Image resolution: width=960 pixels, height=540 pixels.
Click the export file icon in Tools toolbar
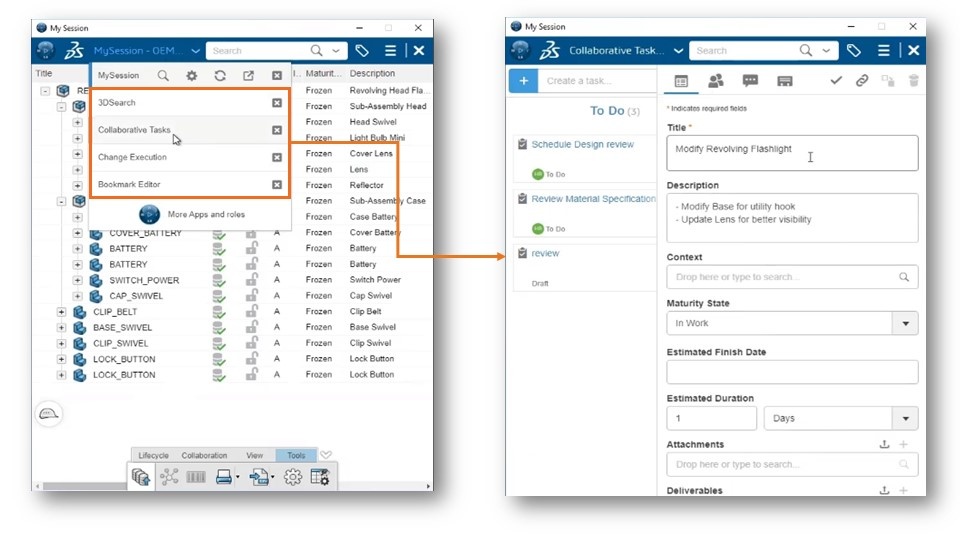[x=259, y=476]
